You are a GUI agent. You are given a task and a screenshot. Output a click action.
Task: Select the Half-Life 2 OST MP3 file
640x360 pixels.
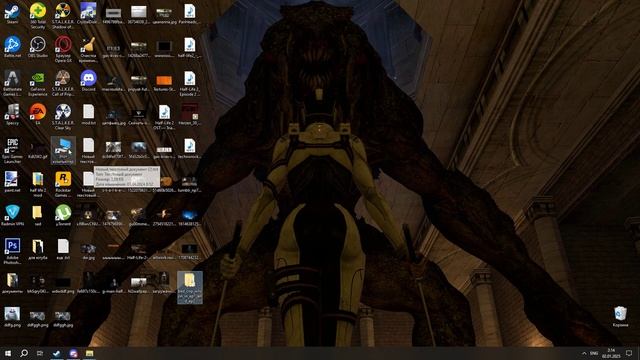click(164, 116)
